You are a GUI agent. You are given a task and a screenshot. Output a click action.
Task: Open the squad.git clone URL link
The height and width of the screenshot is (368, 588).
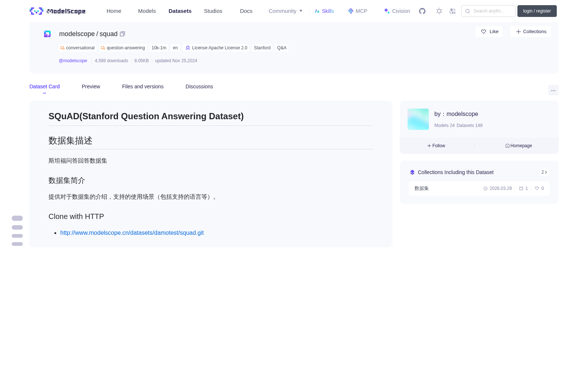132,233
